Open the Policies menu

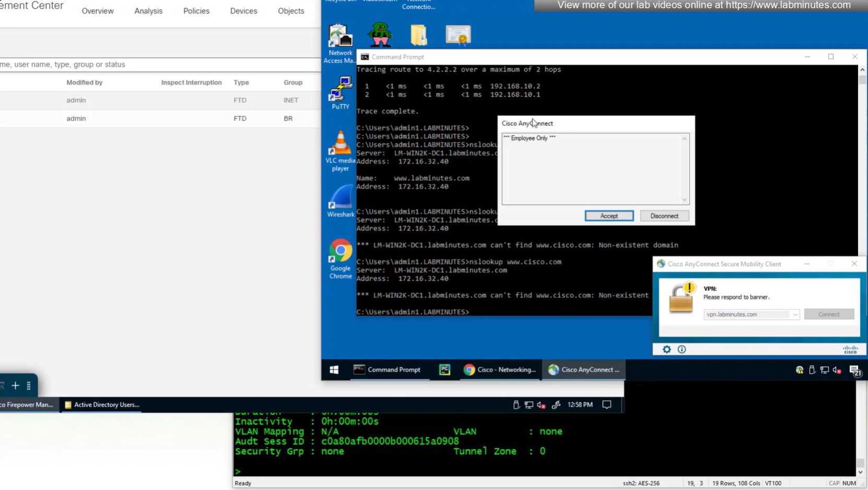196,11
